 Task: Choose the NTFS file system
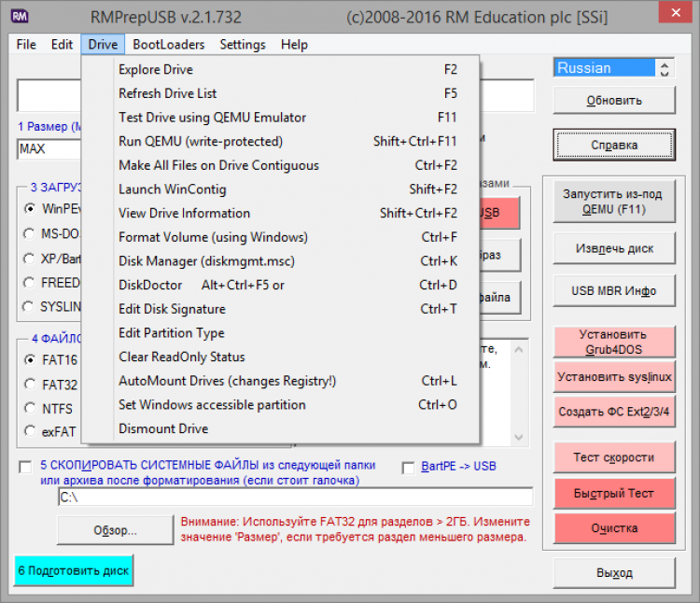(x=31, y=409)
